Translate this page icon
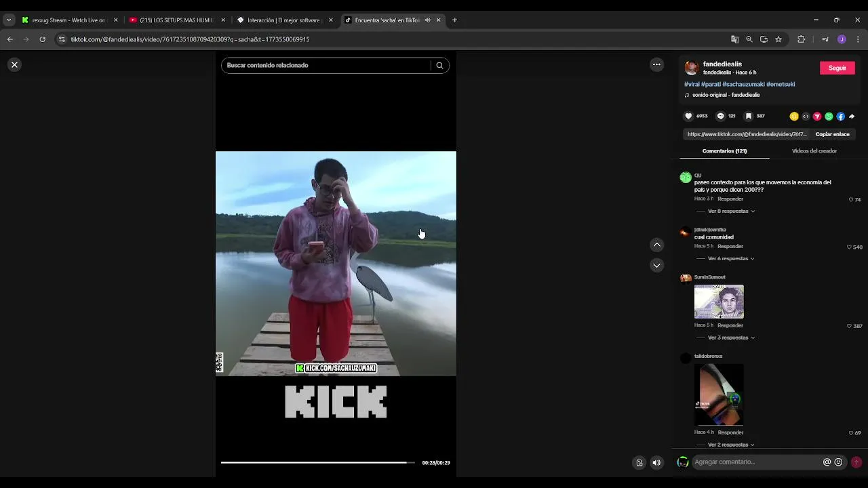 [x=734, y=39]
